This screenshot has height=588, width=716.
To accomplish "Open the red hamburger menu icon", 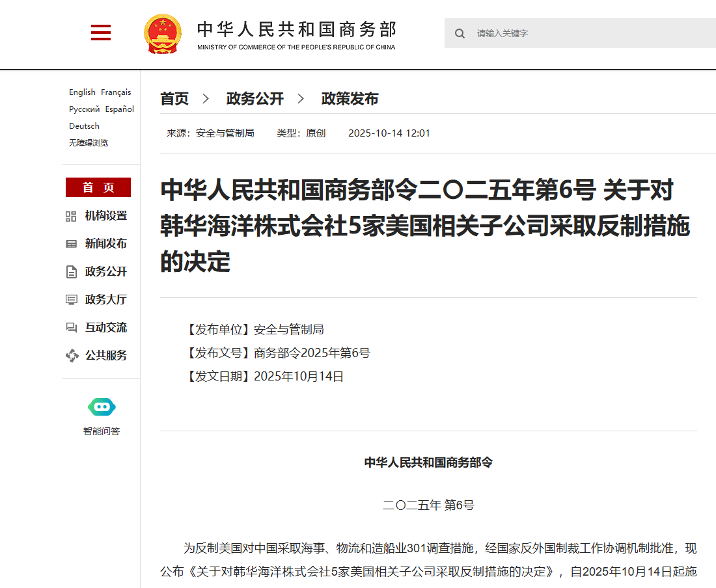I will pos(101,33).
